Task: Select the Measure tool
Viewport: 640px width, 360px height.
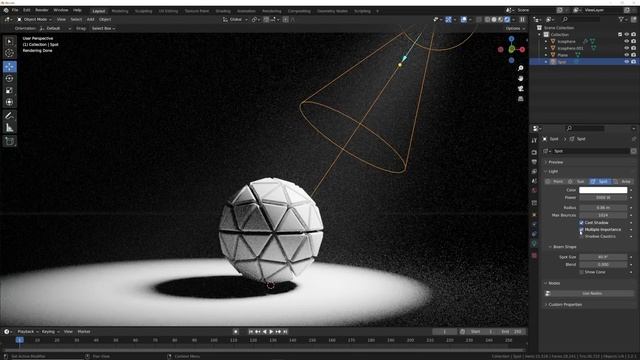Action: 9,128
